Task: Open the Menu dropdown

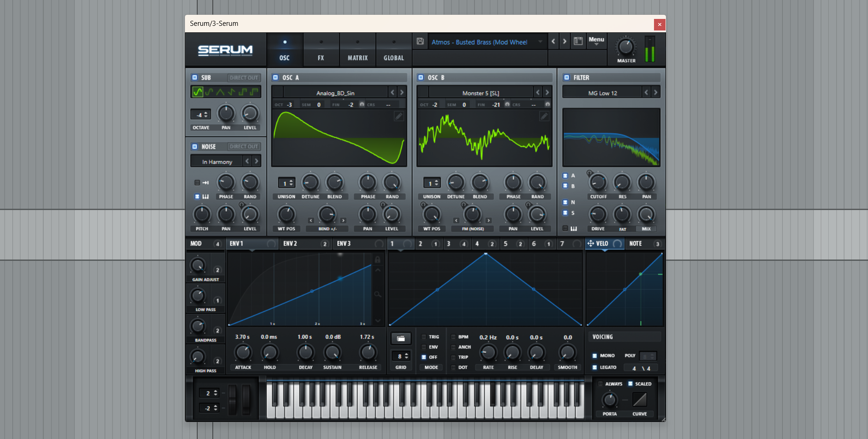Action: pos(596,41)
